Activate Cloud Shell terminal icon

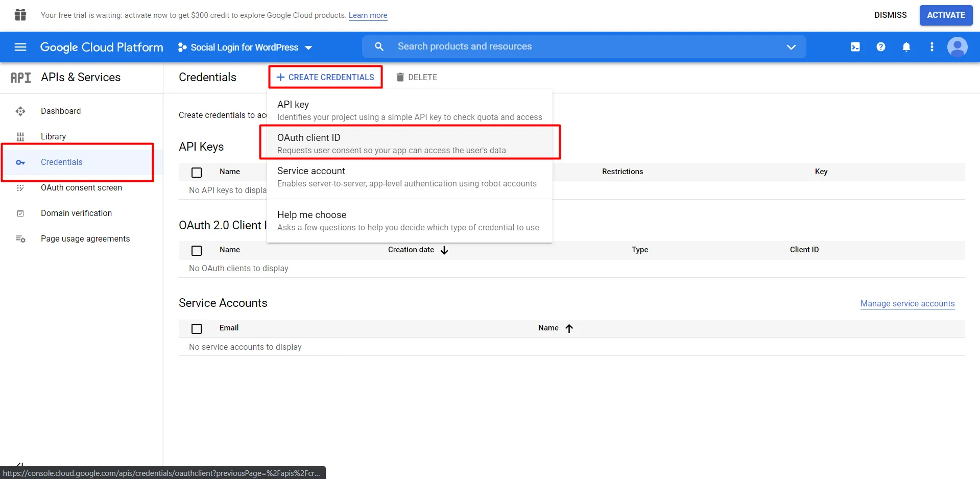click(855, 47)
